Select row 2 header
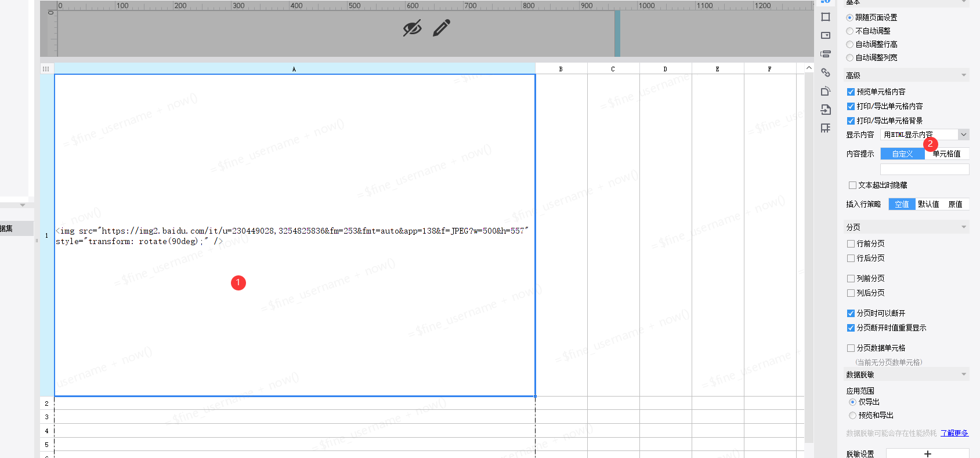Viewport: 980px width, 458px height. pos(47,403)
